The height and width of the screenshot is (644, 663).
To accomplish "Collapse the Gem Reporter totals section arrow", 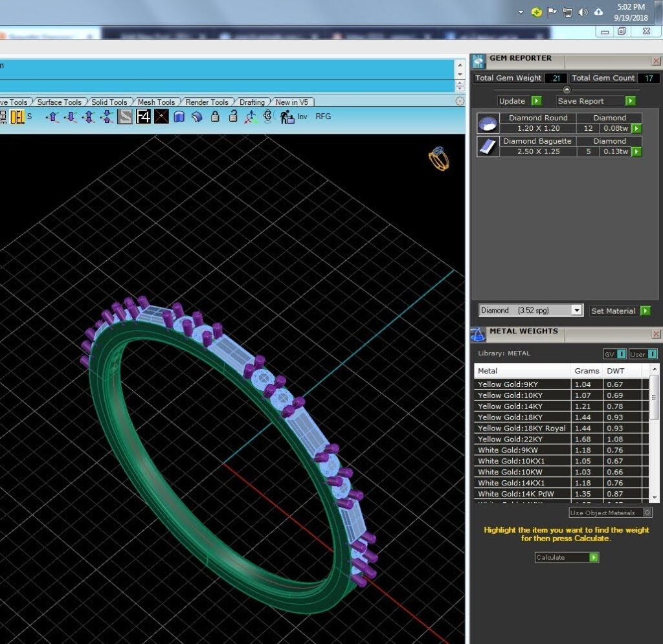I will (567, 89).
